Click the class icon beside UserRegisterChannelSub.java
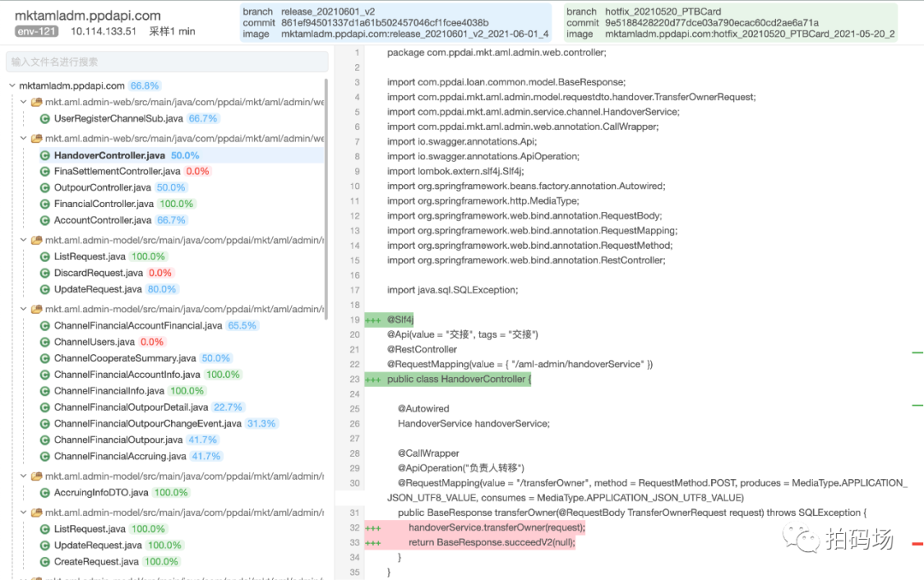This screenshot has width=924, height=580. pyautogui.click(x=44, y=118)
